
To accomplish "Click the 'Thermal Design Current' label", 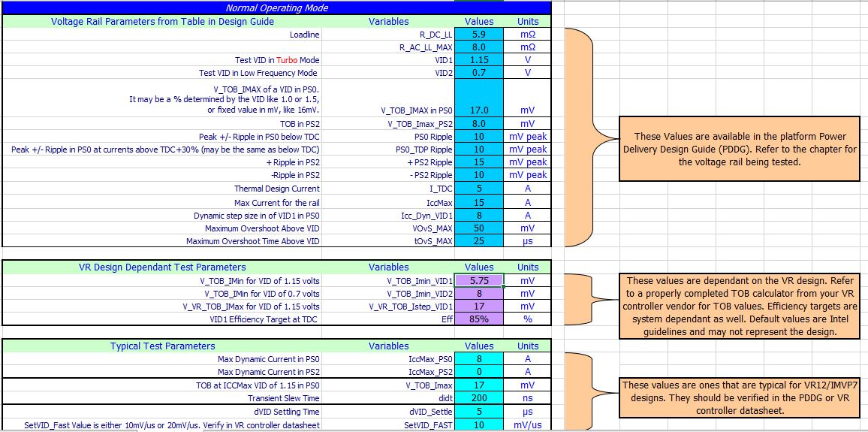I will click(x=277, y=189).
